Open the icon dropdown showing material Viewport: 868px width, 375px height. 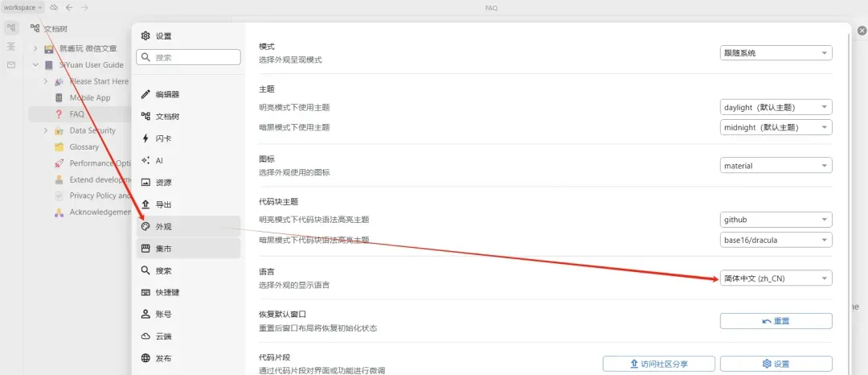[776, 165]
